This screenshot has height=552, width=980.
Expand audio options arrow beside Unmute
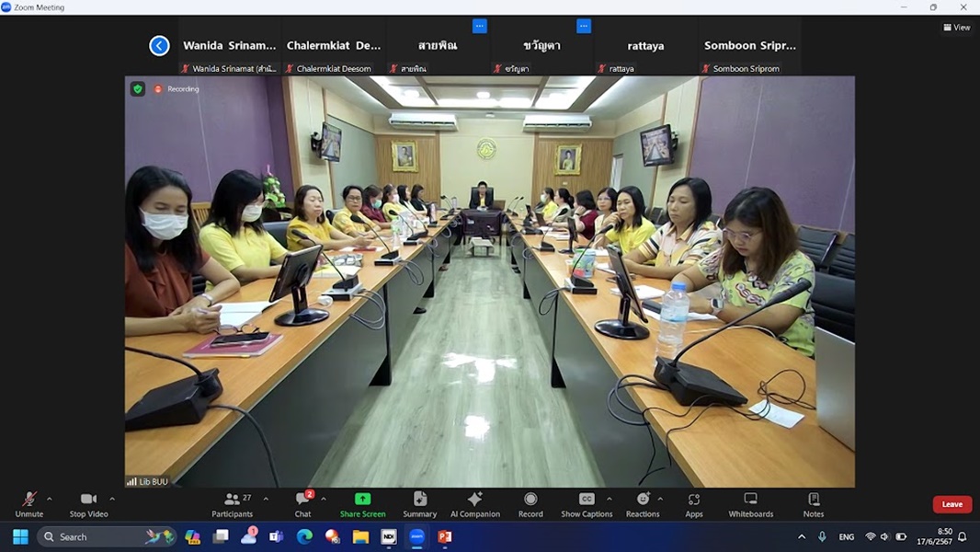50,500
